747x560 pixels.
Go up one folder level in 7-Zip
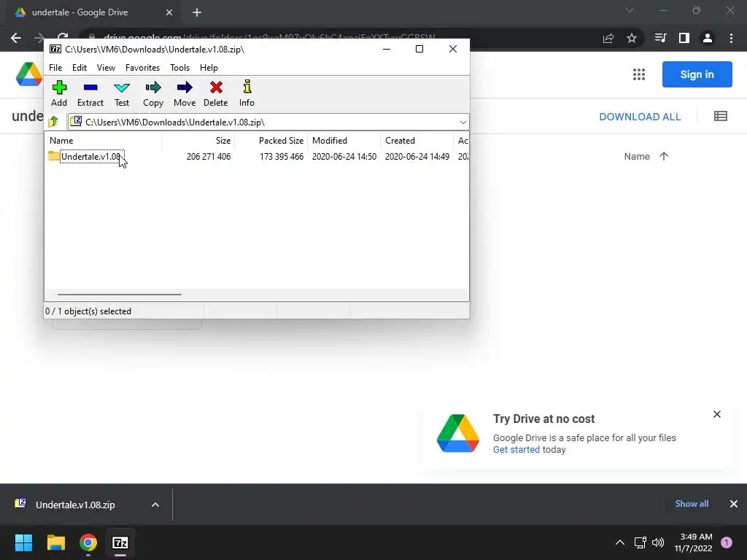[53, 122]
